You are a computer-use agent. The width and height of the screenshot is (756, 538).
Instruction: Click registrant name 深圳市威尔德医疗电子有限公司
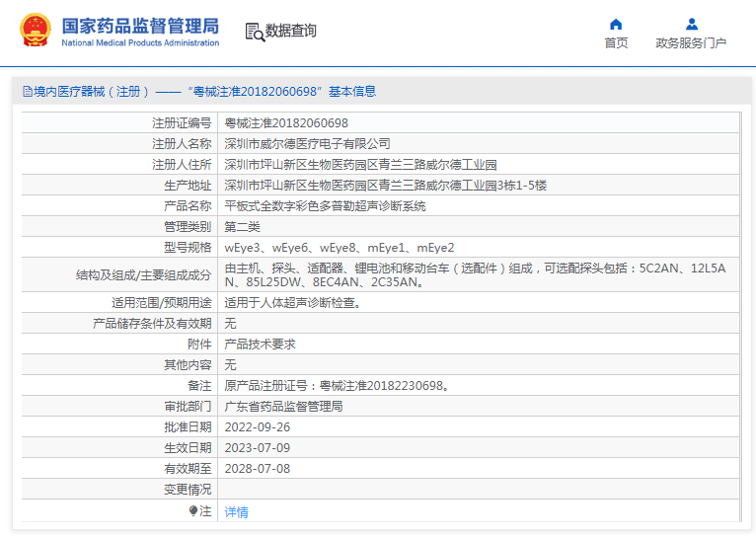[x=307, y=144]
